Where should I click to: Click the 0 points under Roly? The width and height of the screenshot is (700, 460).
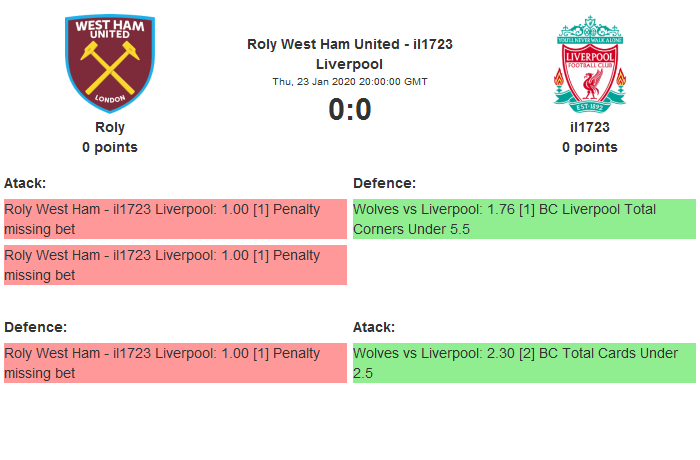pos(110,147)
